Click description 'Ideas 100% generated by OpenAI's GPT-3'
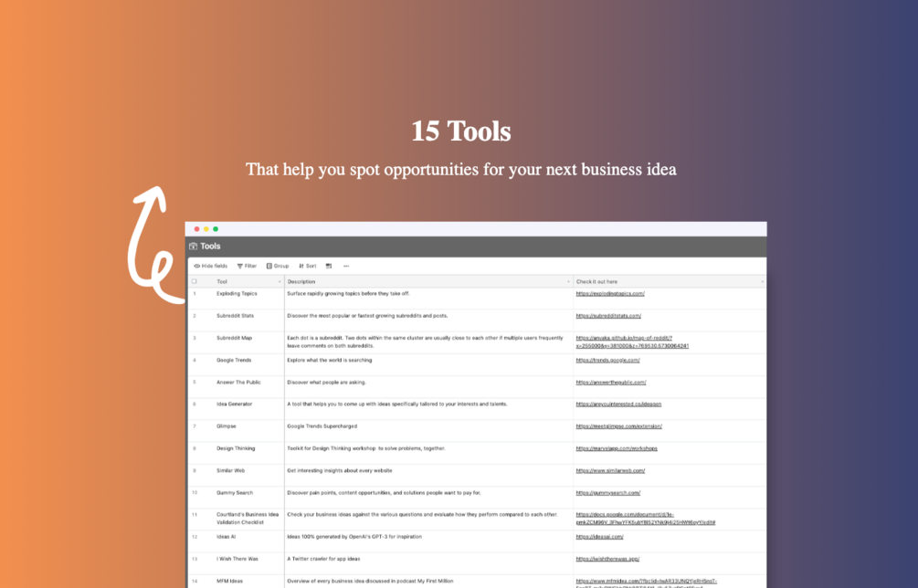The image size is (918, 588). click(354, 537)
